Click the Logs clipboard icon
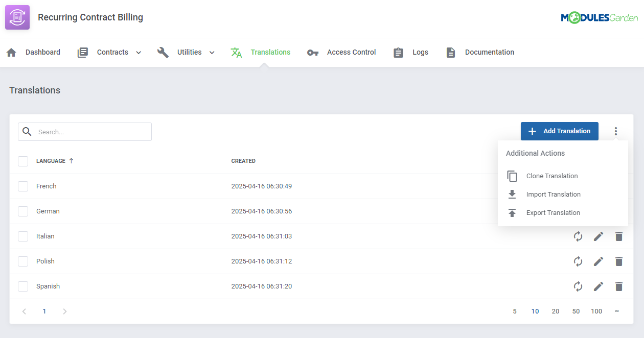The width and height of the screenshot is (644, 338). coord(399,52)
